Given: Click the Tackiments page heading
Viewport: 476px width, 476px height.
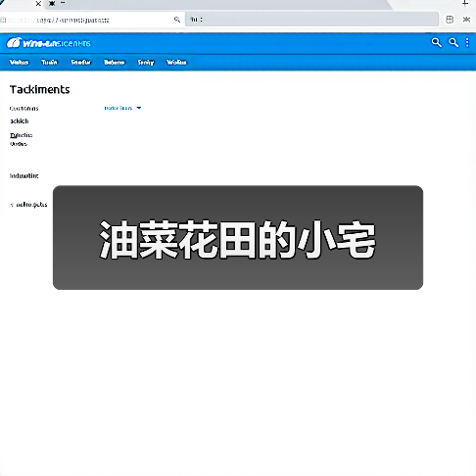Looking at the screenshot, I should [x=40, y=89].
